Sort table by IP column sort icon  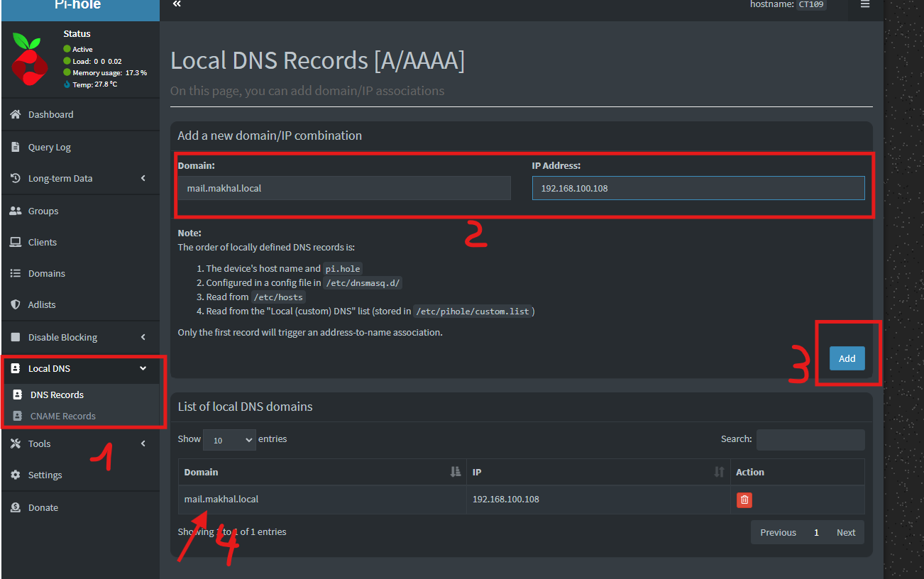click(719, 472)
